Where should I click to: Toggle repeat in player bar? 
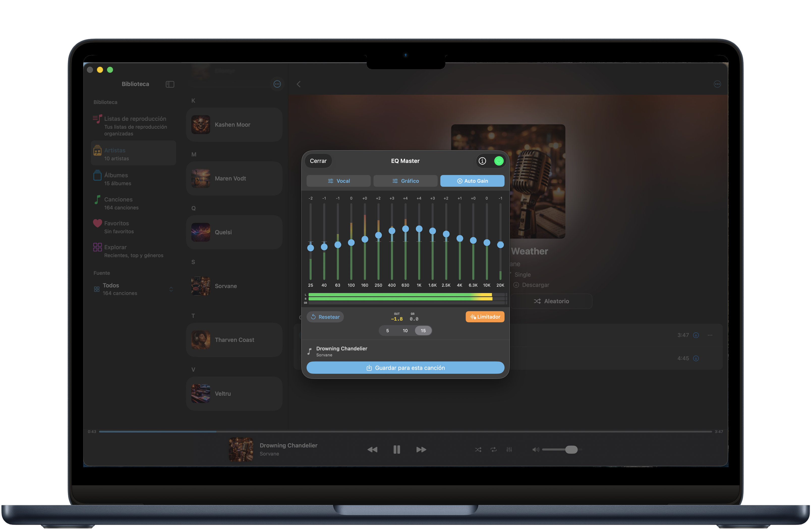494,449
